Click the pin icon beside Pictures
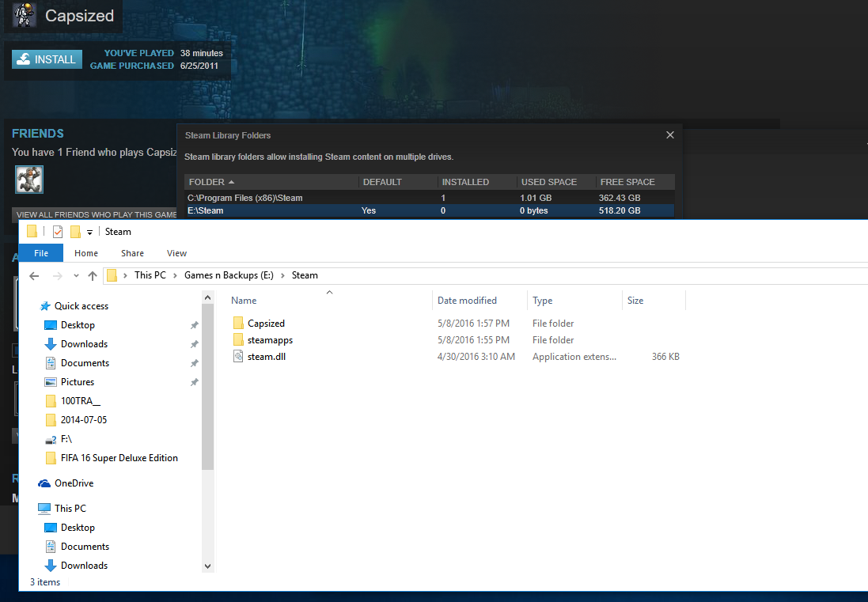This screenshot has height=602, width=868. point(195,382)
